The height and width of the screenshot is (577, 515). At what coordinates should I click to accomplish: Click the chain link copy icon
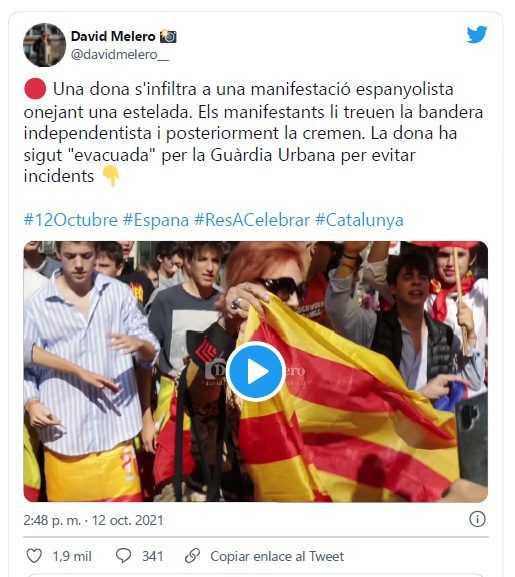pos(192,556)
